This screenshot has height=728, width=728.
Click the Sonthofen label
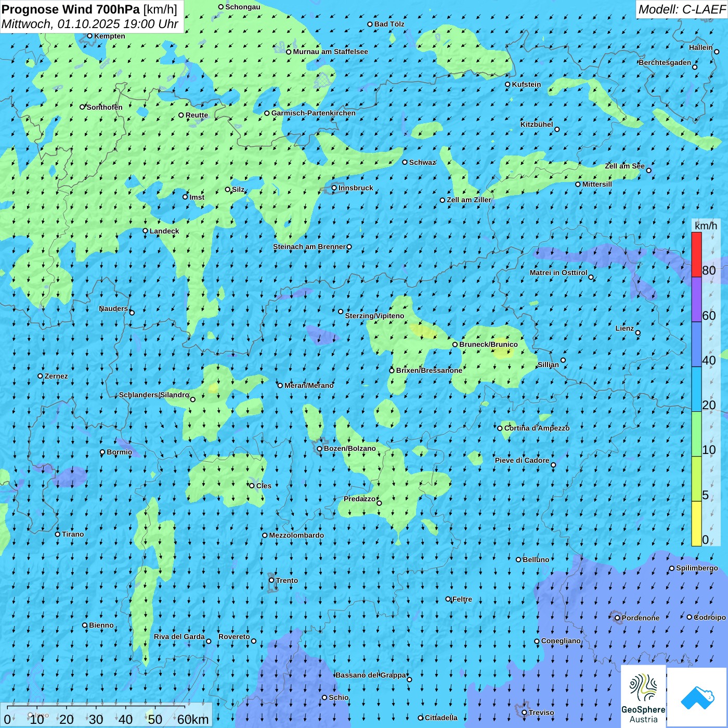tap(105, 107)
